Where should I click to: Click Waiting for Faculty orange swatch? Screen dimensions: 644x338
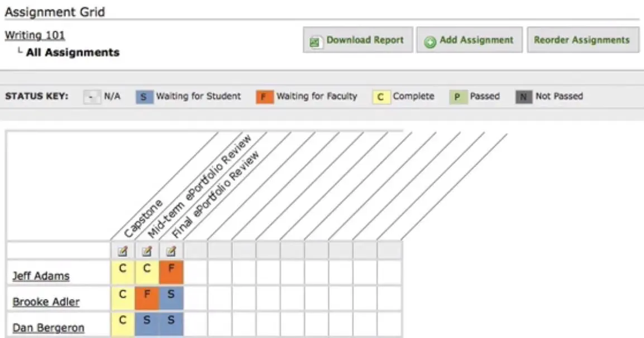tap(264, 97)
